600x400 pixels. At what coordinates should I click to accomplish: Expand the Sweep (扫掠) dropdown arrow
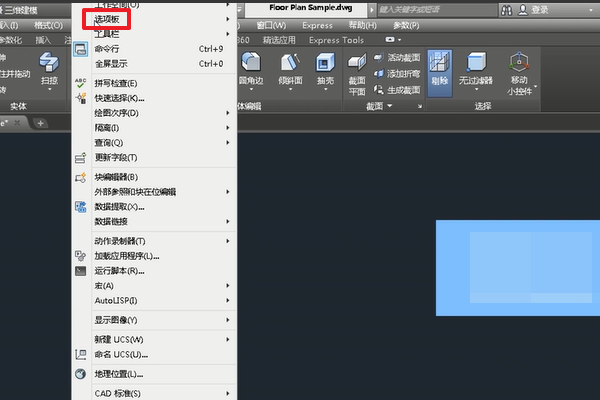point(49,90)
